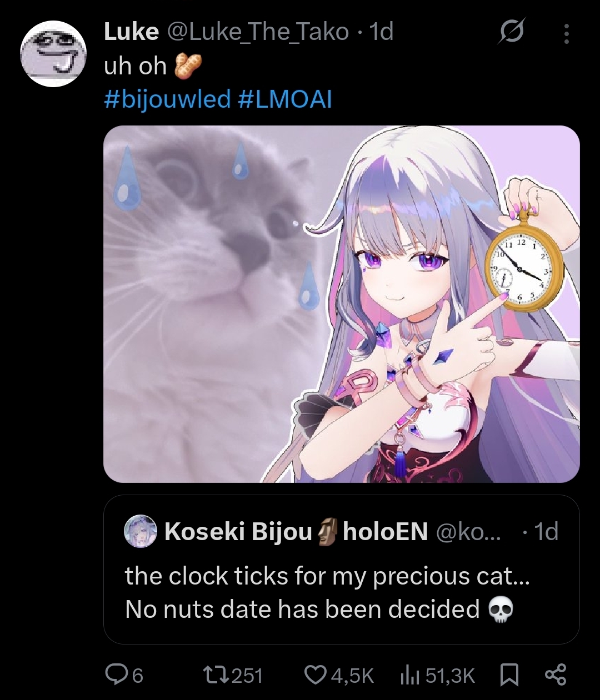Open Koseki Bijou's small avatar
The image size is (600, 700).
click(x=141, y=531)
